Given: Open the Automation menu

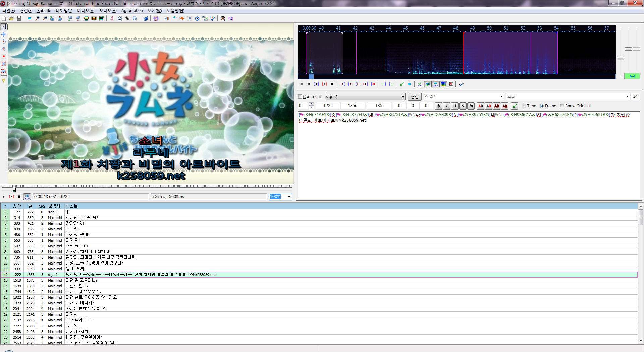Looking at the screenshot, I should tap(132, 11).
